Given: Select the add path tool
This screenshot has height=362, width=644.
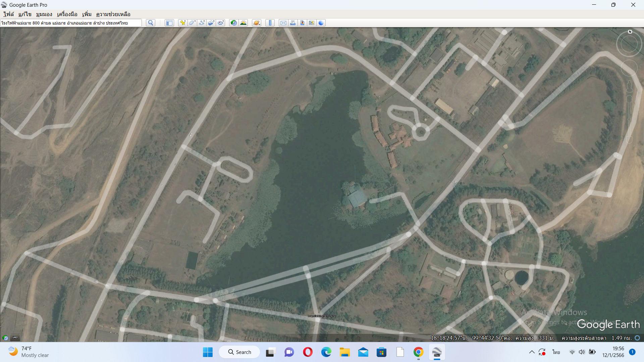Looking at the screenshot, I should coord(202,23).
